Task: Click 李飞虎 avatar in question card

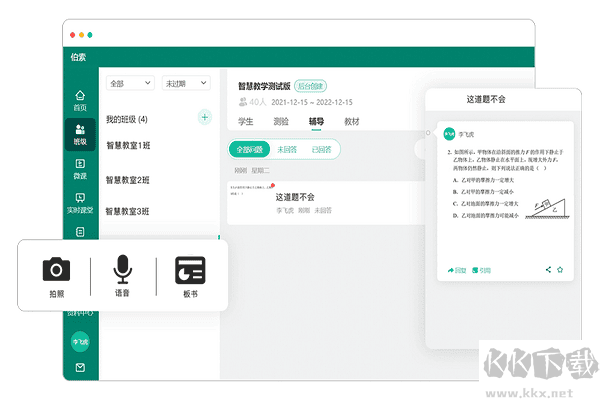Action: [449, 134]
